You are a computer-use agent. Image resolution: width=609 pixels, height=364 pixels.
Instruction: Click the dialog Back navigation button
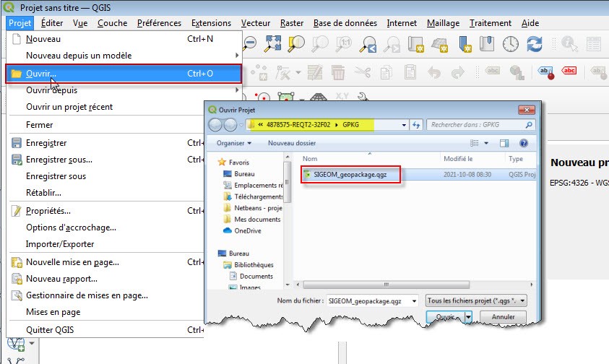215,125
